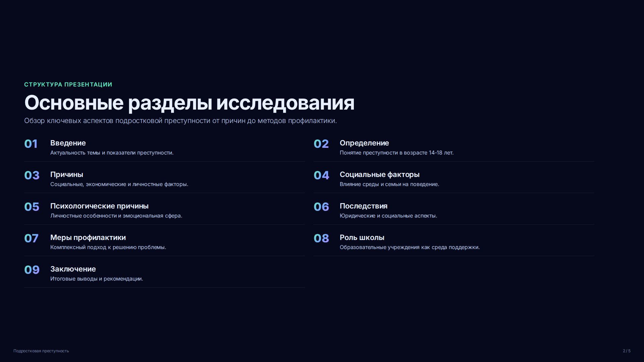Click 'Актуальность темы и показатели преступности.'
644x362 pixels.
112,153
